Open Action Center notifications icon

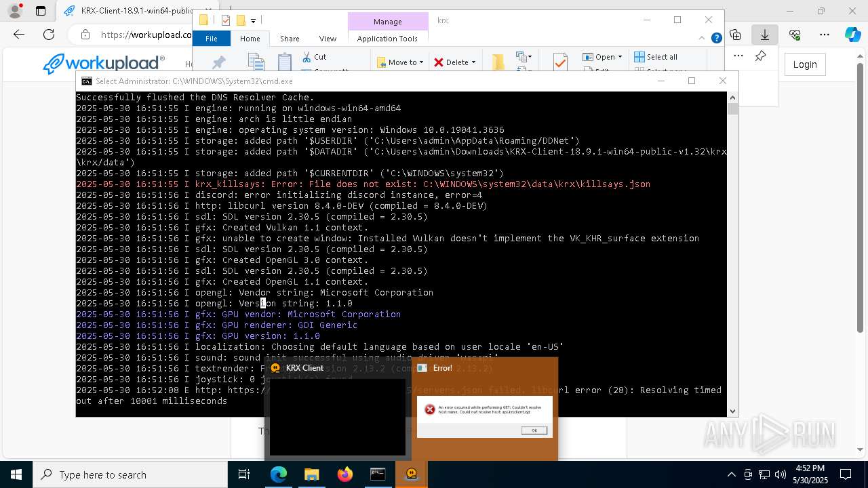point(846,474)
